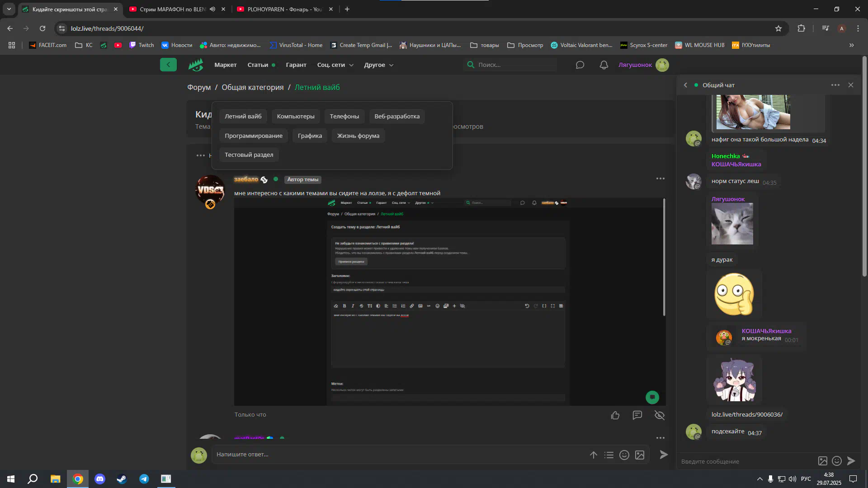Expand the Соц. сети dropdown
This screenshot has height=488, width=868.
pos(335,65)
